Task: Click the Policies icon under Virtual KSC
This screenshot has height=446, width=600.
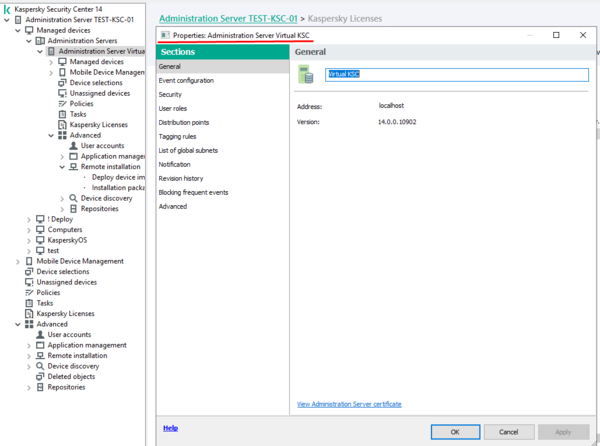Action: point(62,104)
